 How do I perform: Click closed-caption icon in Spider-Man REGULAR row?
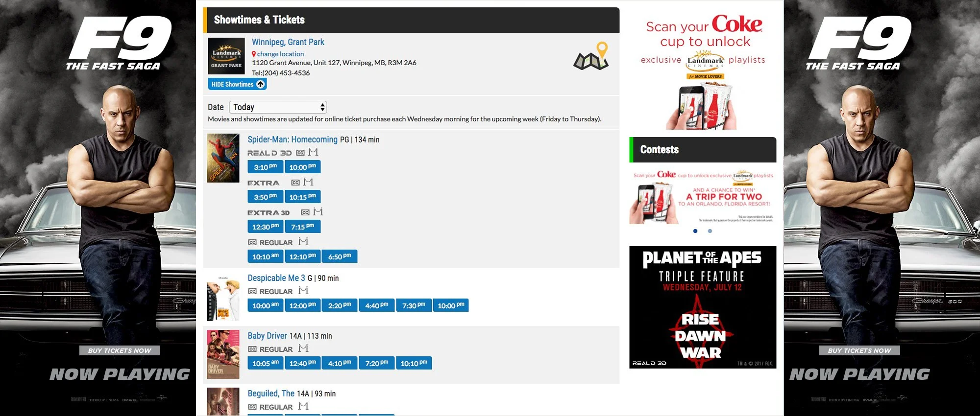(x=252, y=242)
